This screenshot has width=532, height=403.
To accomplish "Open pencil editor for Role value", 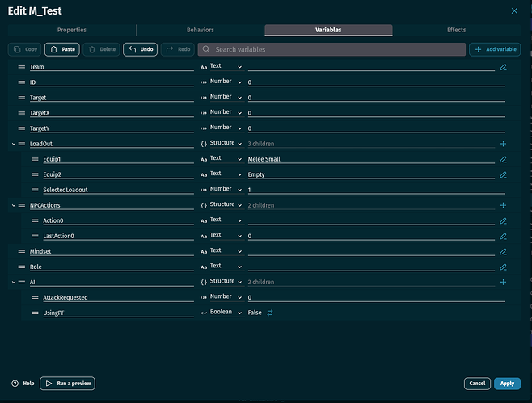I will coord(503,267).
